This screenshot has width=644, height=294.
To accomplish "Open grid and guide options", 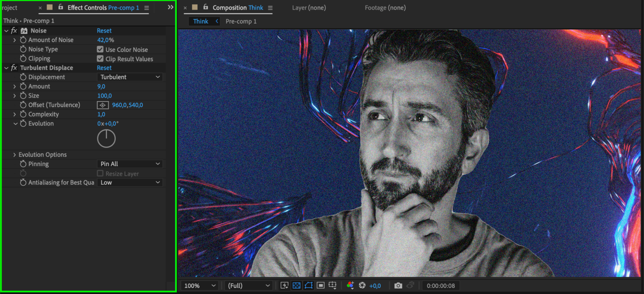I will click(332, 286).
